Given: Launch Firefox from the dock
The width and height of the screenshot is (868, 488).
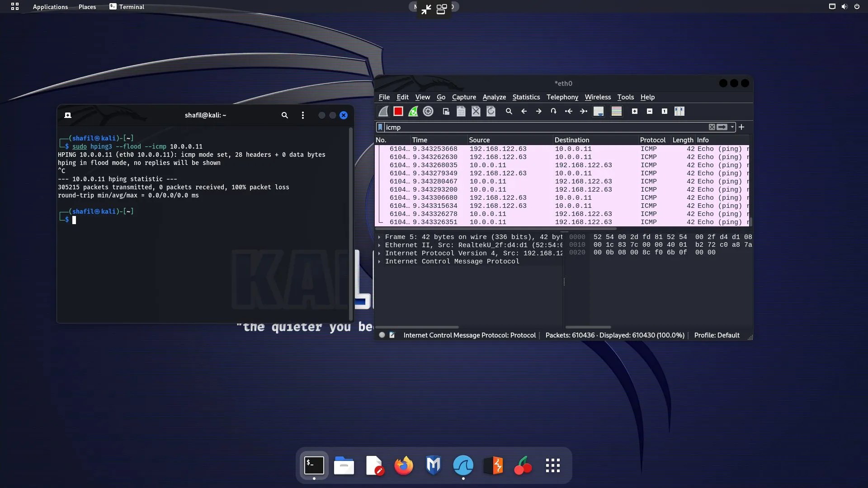Looking at the screenshot, I should point(404,465).
